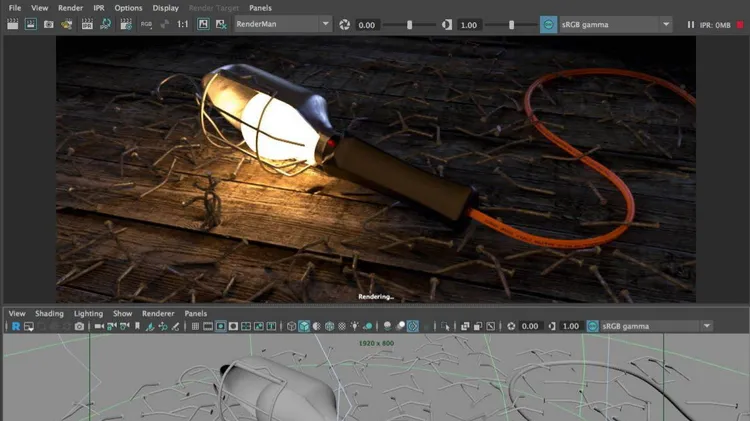The image size is (750, 421).
Task: Open the RenderMan renderer dropdown
Action: [282, 24]
